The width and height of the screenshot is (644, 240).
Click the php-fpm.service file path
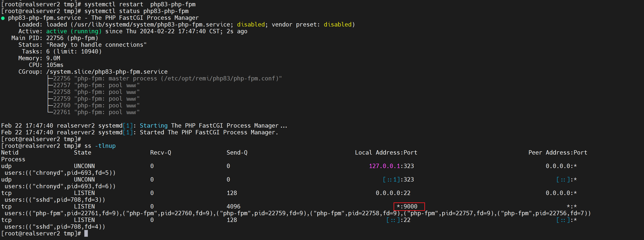(x=152, y=25)
